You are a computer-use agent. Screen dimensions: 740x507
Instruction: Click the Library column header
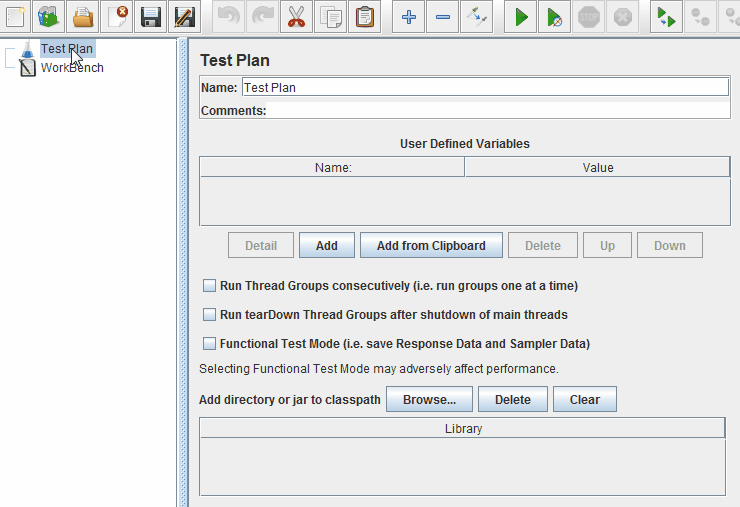tap(463, 428)
